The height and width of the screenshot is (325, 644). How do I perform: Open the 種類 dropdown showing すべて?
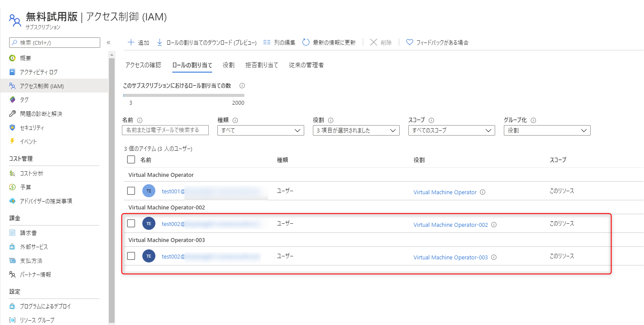tap(261, 130)
